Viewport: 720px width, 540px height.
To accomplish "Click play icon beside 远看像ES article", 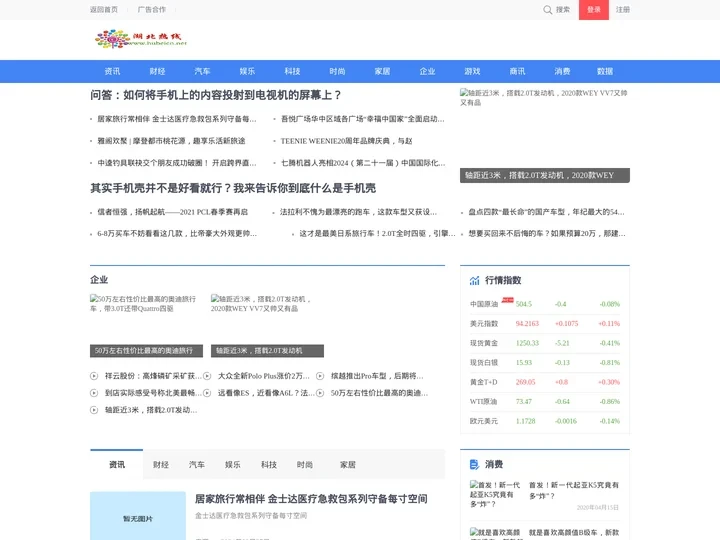I will click(x=207, y=393).
